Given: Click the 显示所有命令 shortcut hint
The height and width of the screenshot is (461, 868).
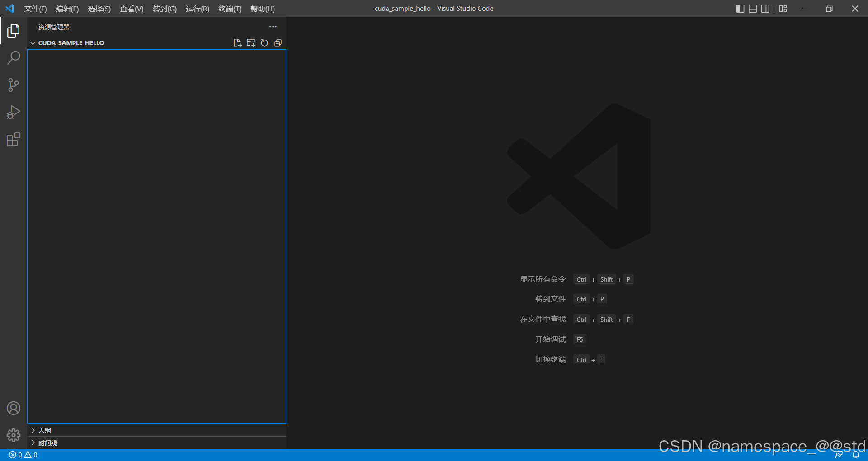Looking at the screenshot, I should pyautogui.click(x=542, y=279).
